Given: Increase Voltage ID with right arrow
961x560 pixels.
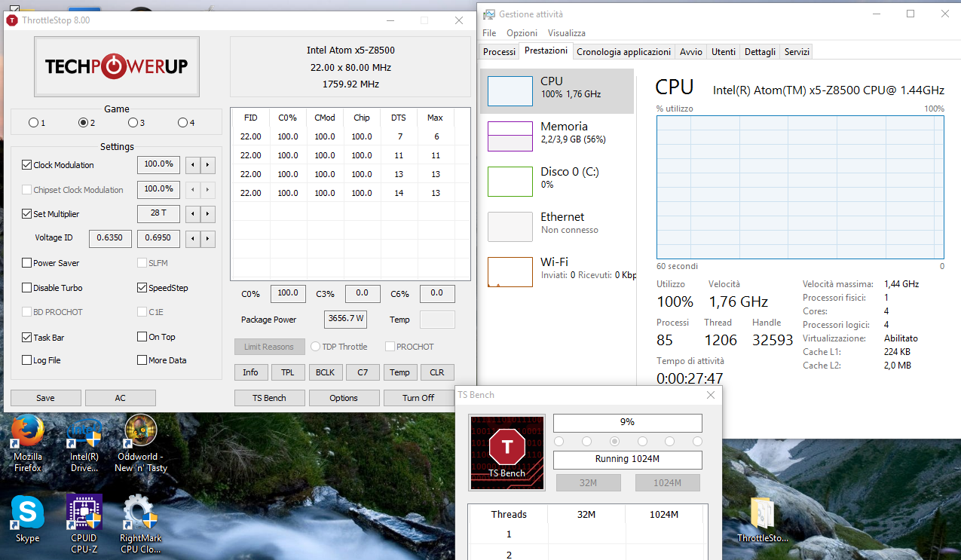Looking at the screenshot, I should pos(208,239).
